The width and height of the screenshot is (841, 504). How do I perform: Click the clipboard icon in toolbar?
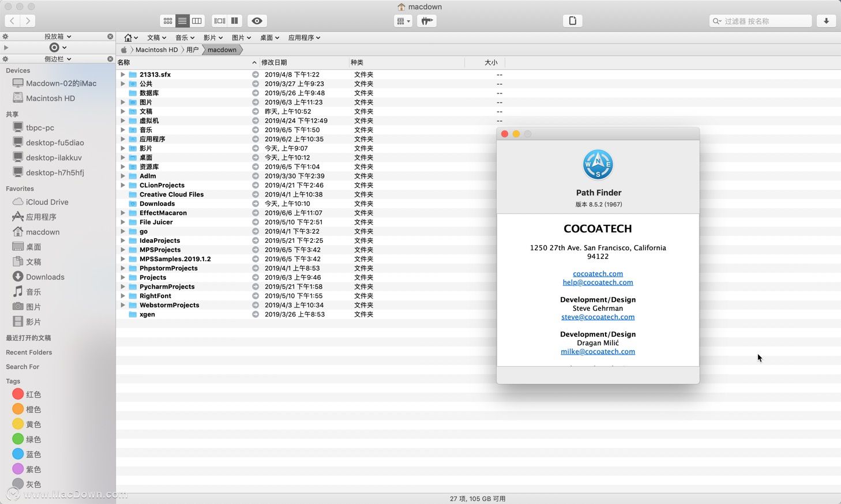click(572, 21)
